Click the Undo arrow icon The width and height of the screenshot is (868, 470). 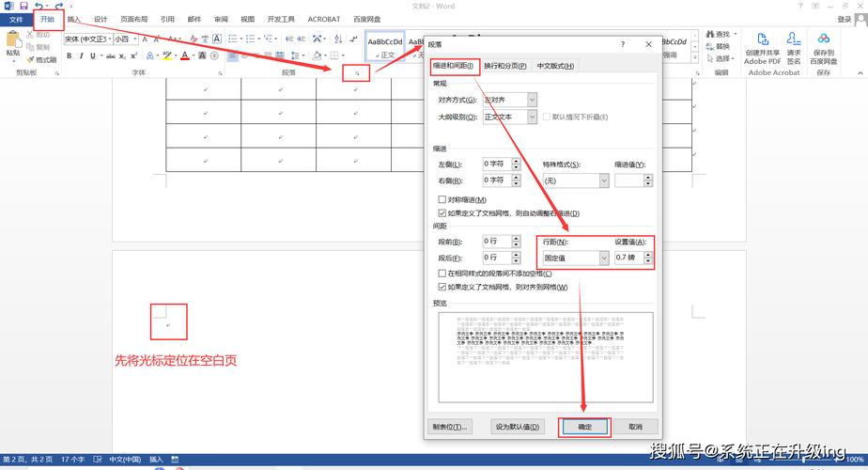click(39, 6)
